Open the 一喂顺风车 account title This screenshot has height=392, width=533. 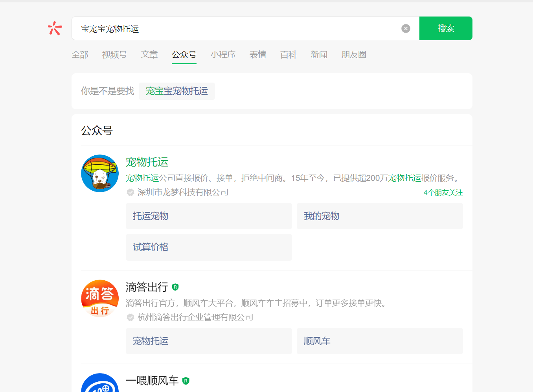(x=152, y=381)
